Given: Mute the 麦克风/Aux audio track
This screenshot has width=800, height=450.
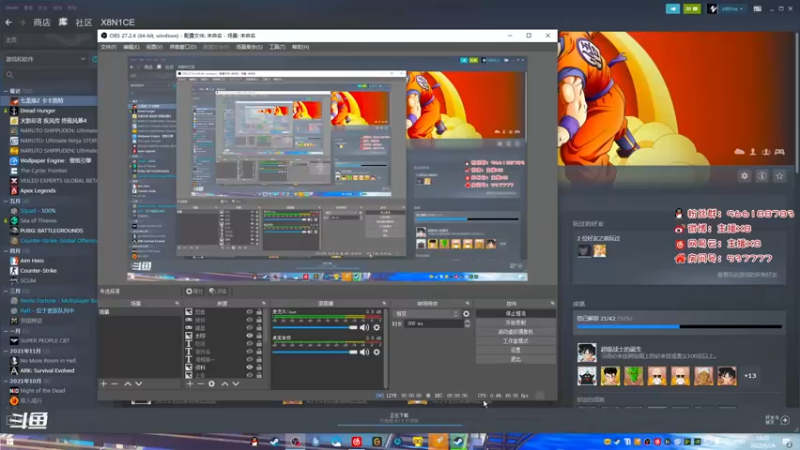Looking at the screenshot, I should pos(364,328).
